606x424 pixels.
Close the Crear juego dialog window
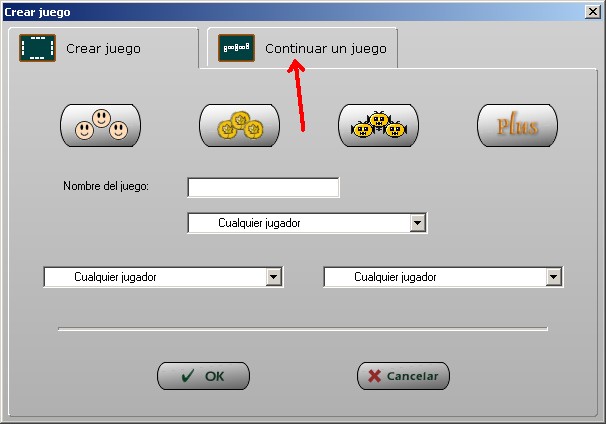coord(592,12)
